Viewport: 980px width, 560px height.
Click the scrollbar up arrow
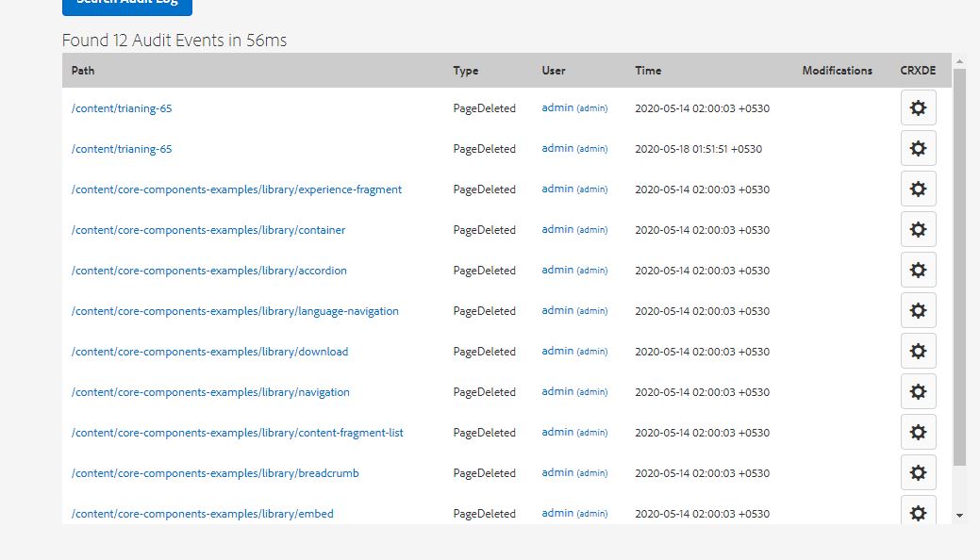(x=959, y=60)
